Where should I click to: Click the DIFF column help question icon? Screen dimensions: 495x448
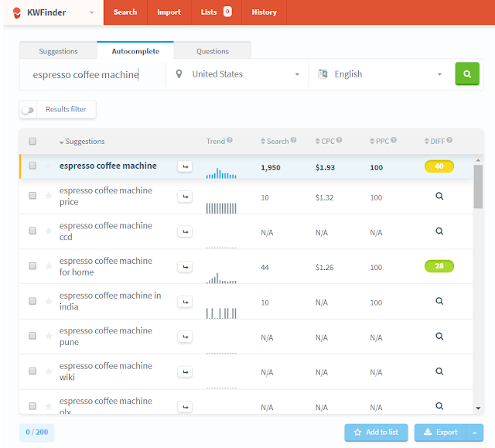pyautogui.click(x=449, y=140)
